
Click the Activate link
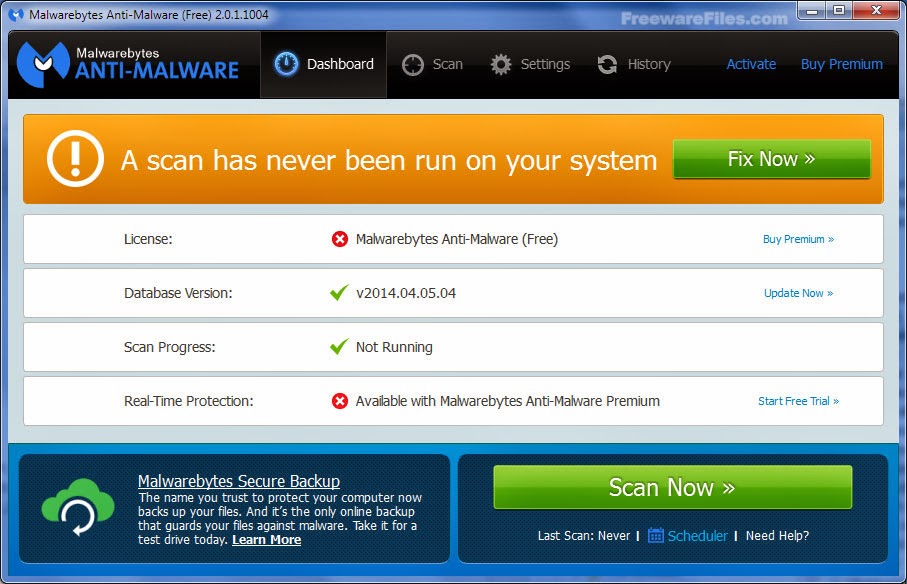coord(751,63)
